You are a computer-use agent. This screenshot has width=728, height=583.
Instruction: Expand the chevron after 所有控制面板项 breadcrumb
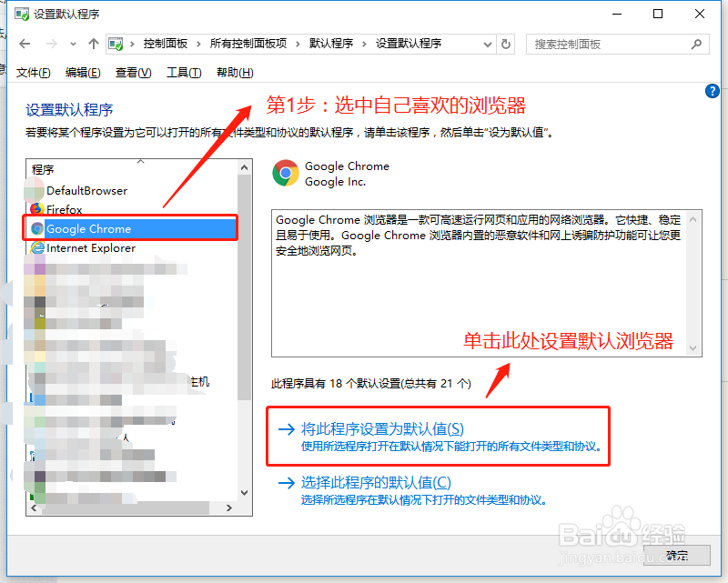point(298,44)
